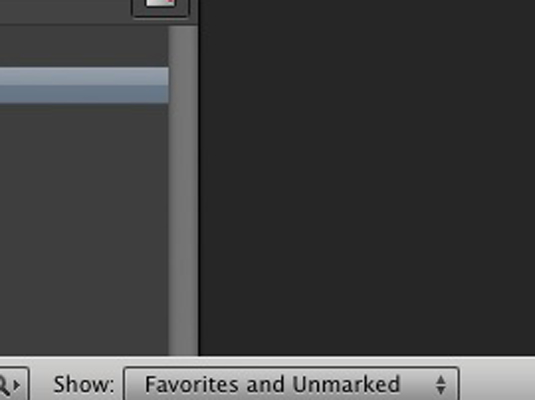The width and height of the screenshot is (535, 400).
Task: Click the small arrow beside search magnifier
Action: (x=16, y=385)
